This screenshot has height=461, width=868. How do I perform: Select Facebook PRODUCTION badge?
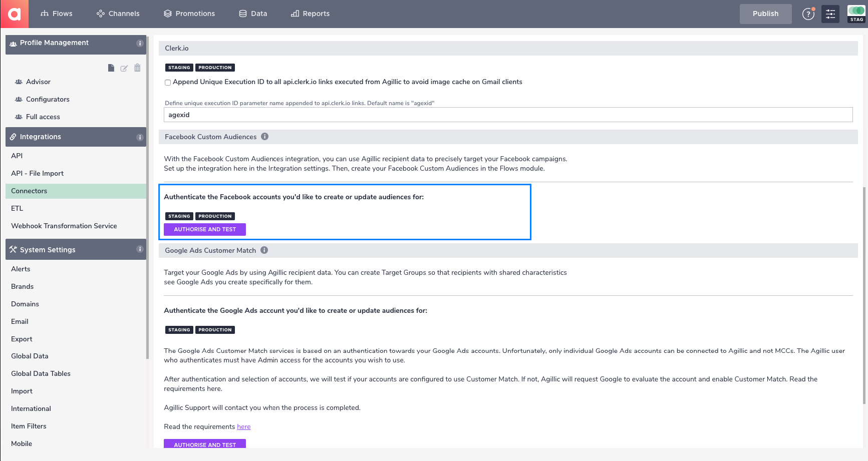[215, 216]
